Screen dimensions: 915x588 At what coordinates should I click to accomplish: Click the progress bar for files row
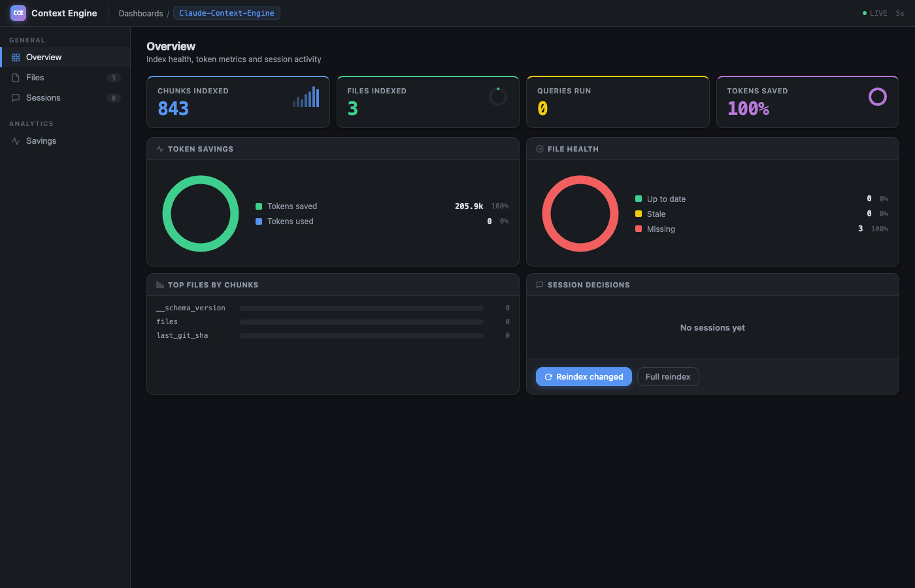click(361, 322)
